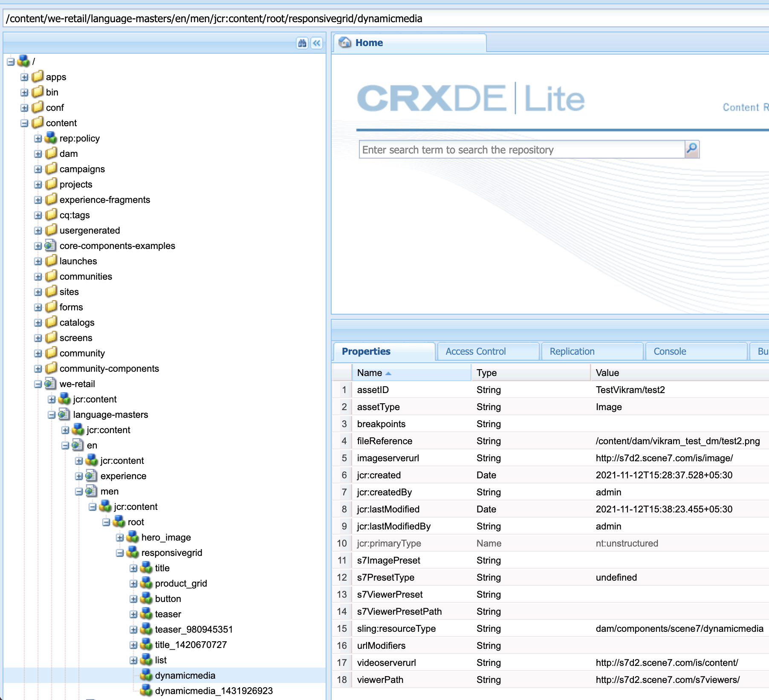Collapse the content folder node
Screen dimensions: 769x700
24,123
